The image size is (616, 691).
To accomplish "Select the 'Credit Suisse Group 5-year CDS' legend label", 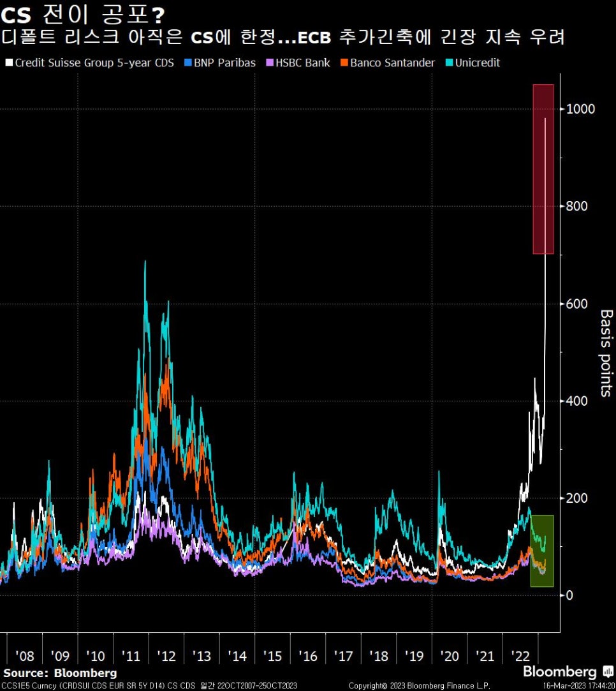I will [x=94, y=63].
